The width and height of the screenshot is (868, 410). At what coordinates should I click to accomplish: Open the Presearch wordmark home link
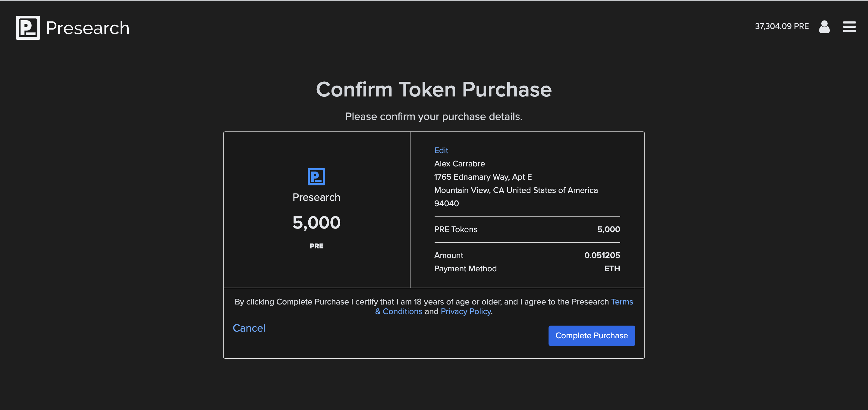(x=88, y=28)
